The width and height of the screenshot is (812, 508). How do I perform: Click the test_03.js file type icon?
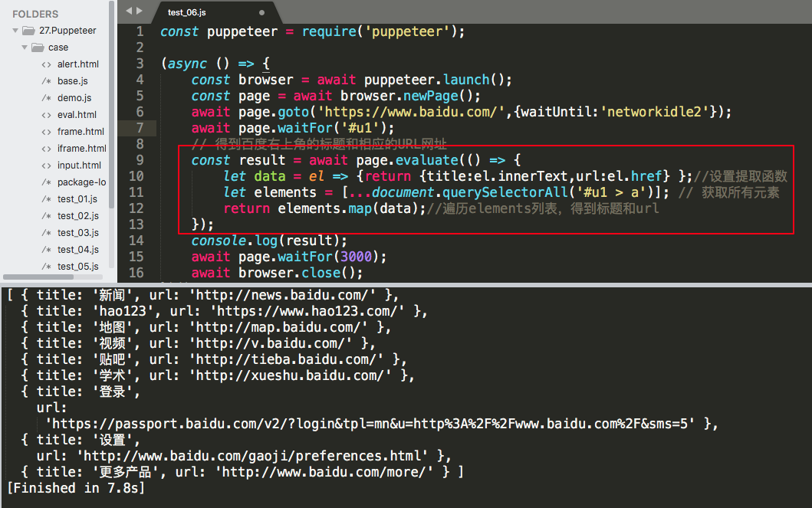click(47, 233)
